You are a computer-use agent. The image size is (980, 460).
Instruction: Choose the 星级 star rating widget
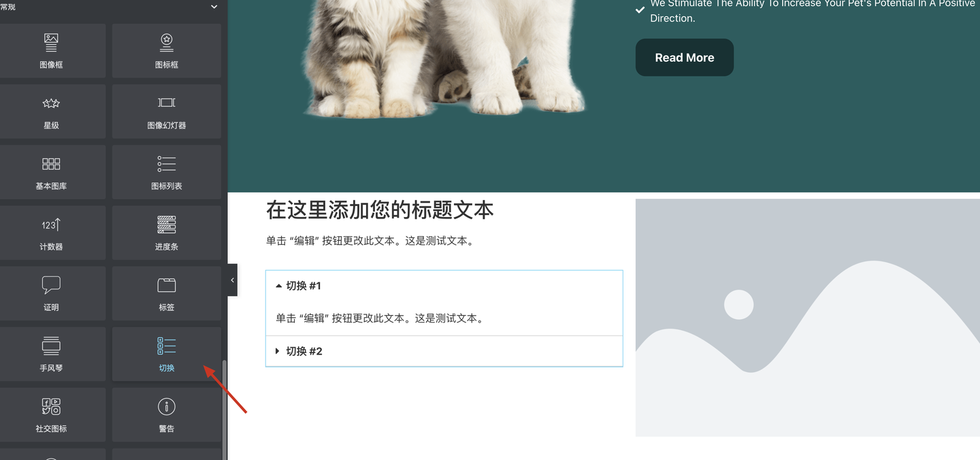click(51, 112)
